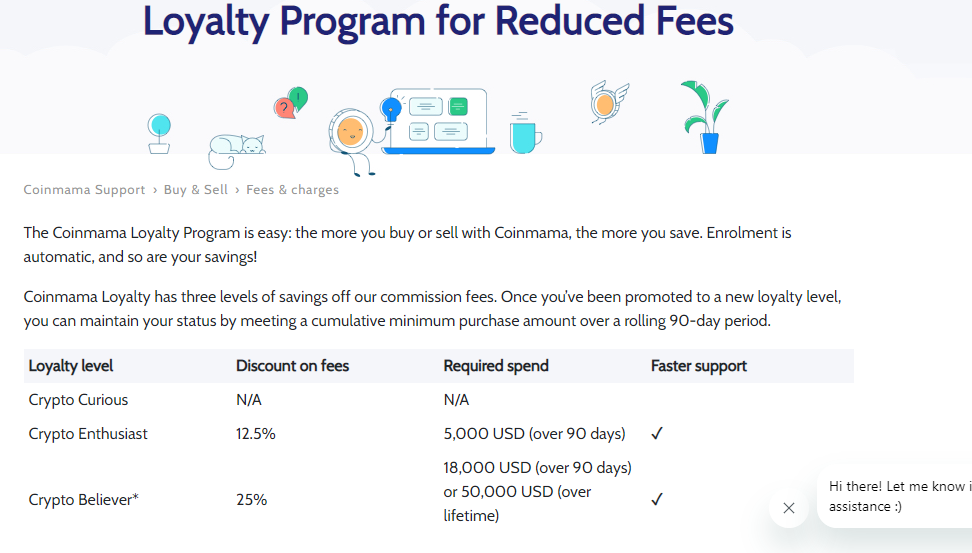Click the Loyalty Program for Reduced Fees heading
The width and height of the screenshot is (972, 553).
[x=438, y=20]
